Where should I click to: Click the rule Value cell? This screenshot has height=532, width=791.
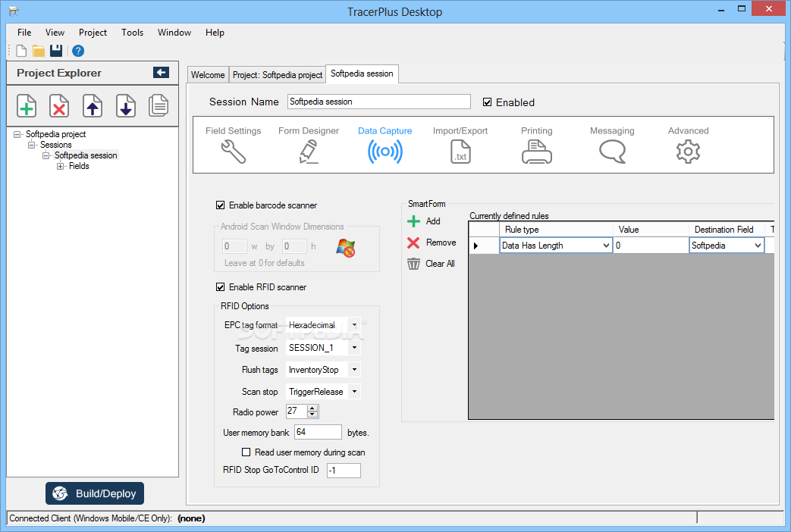651,246
